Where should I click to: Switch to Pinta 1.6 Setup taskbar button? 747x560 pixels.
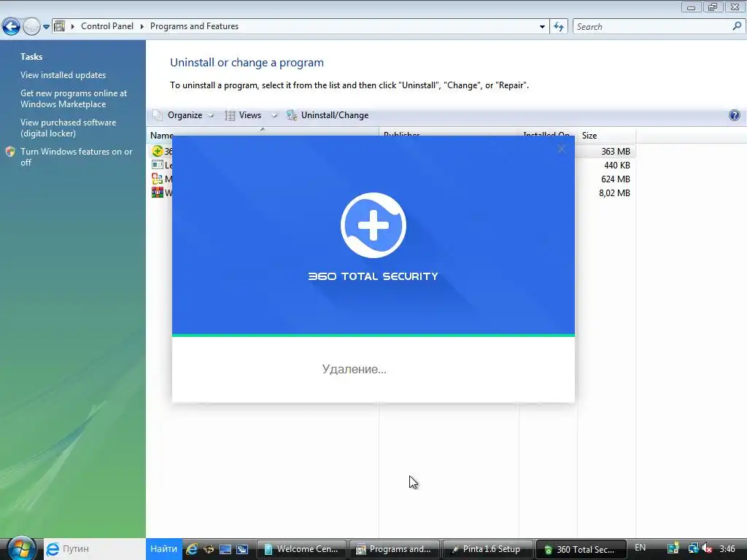click(x=487, y=549)
